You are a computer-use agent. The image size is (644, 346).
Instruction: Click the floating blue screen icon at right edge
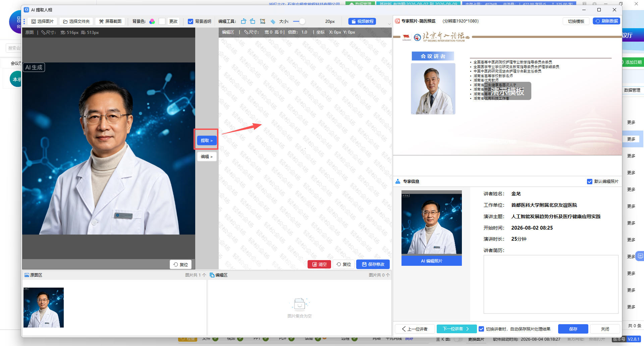[x=640, y=256]
